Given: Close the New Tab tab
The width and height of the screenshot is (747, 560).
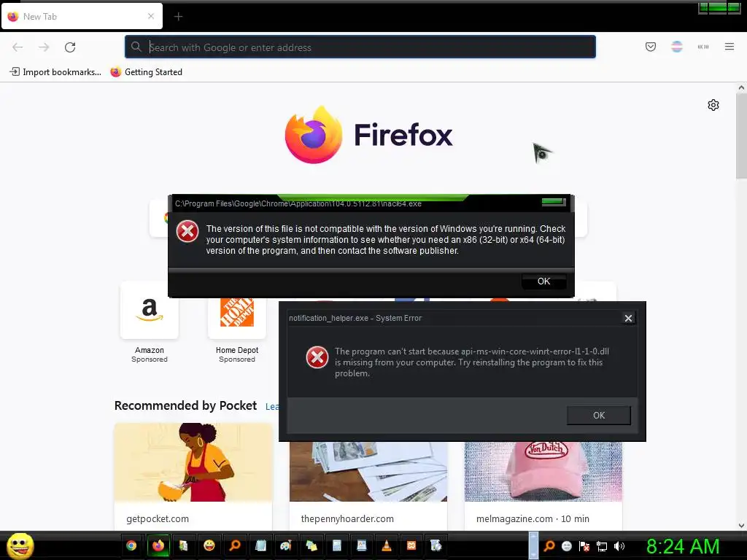Looking at the screenshot, I should (x=150, y=16).
